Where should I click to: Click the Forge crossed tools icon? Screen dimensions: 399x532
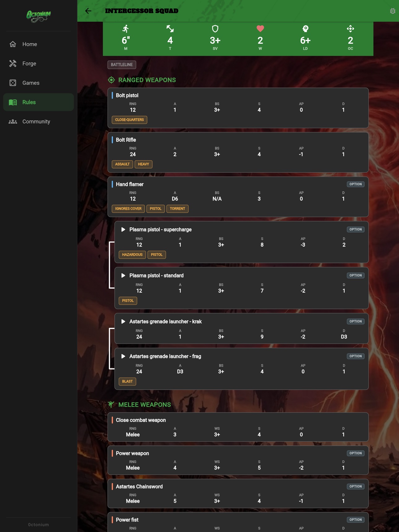click(x=13, y=63)
